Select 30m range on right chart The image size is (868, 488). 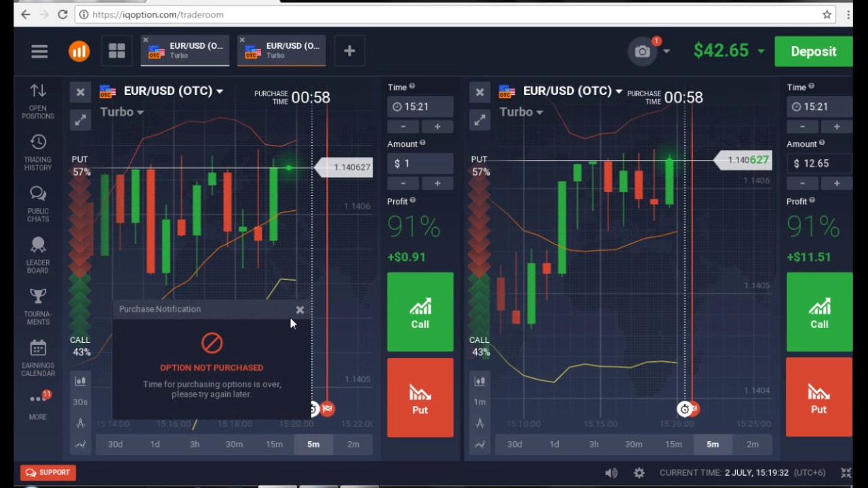tap(633, 444)
